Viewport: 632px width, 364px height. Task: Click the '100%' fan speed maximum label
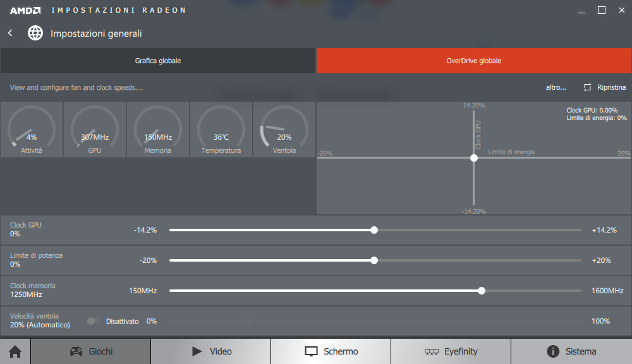pyautogui.click(x=600, y=321)
